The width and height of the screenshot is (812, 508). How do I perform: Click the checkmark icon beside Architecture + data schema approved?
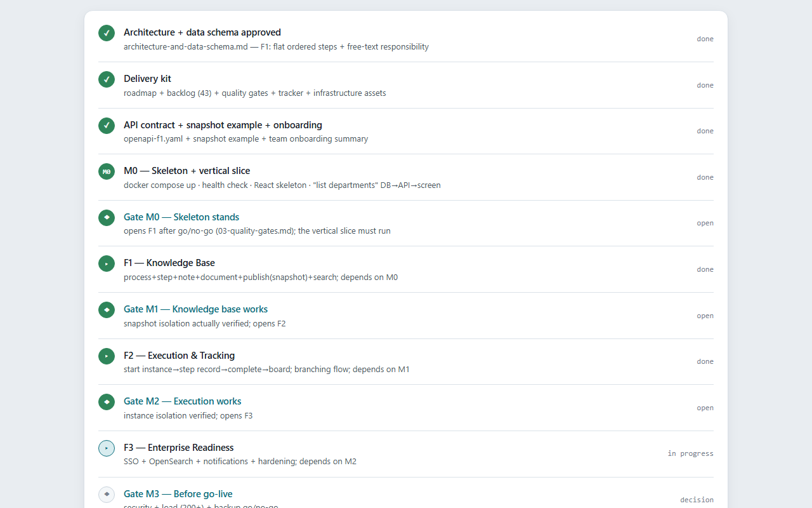[x=107, y=33]
